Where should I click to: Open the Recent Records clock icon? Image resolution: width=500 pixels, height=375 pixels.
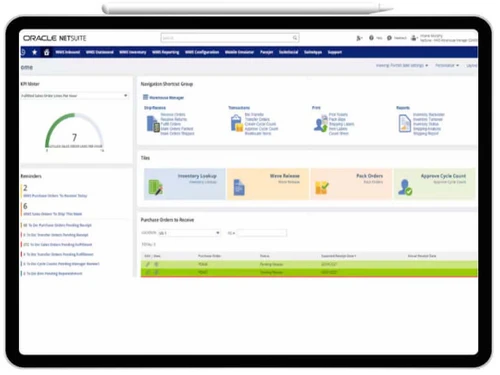(23, 52)
